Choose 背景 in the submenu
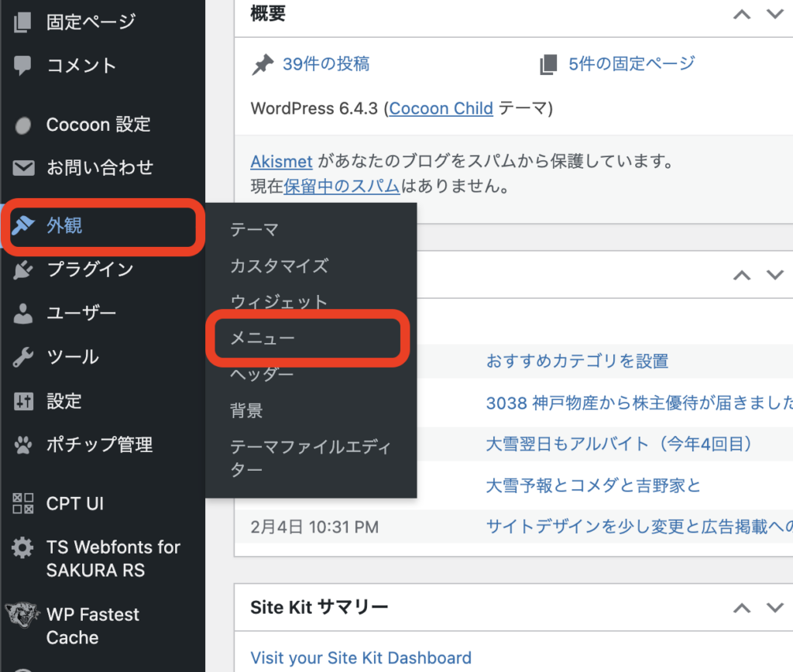The image size is (793, 672). pyautogui.click(x=246, y=410)
